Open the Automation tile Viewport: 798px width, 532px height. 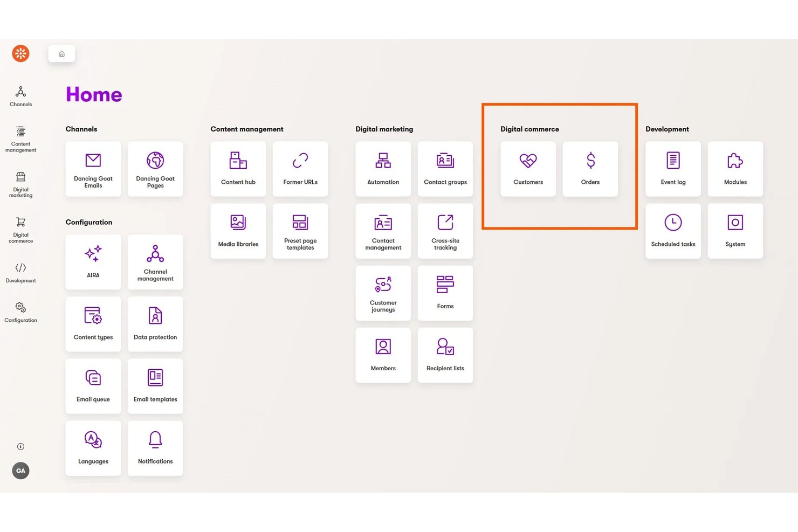[383, 169]
